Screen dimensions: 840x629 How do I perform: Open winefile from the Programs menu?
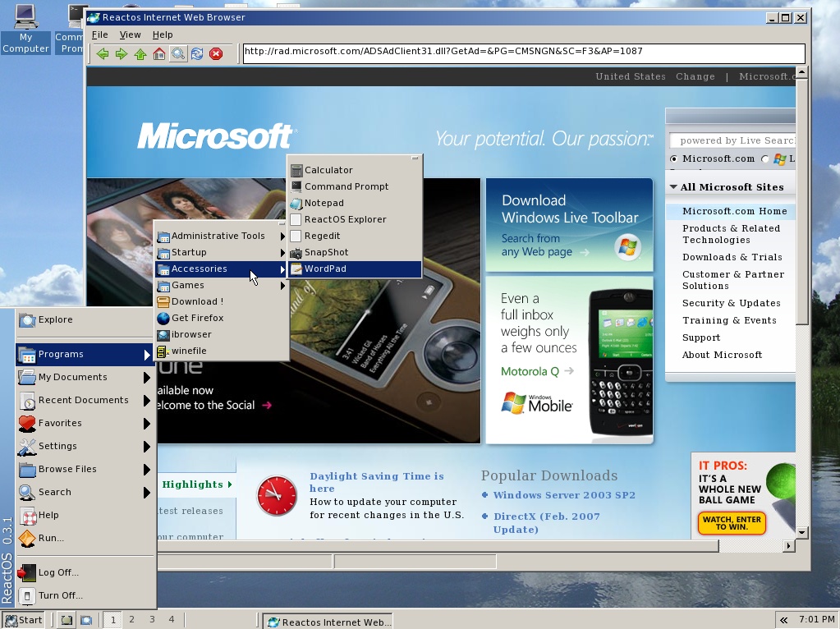click(221, 351)
